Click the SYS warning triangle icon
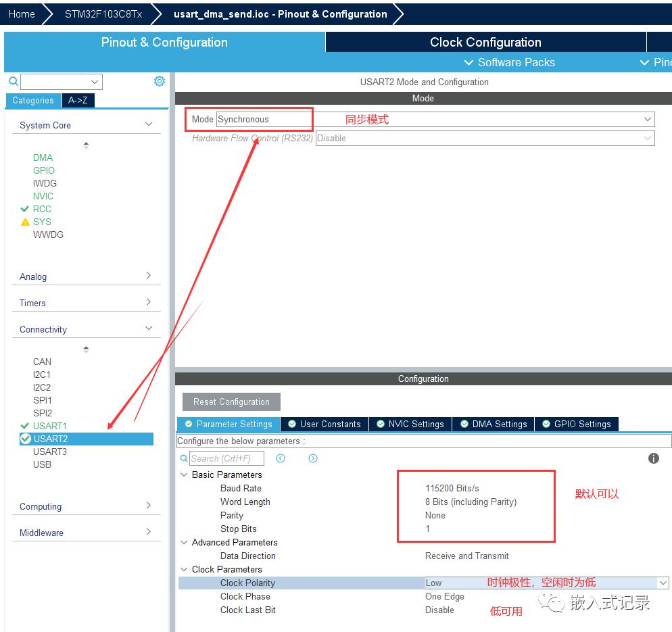This screenshot has height=632, width=672. coord(25,222)
